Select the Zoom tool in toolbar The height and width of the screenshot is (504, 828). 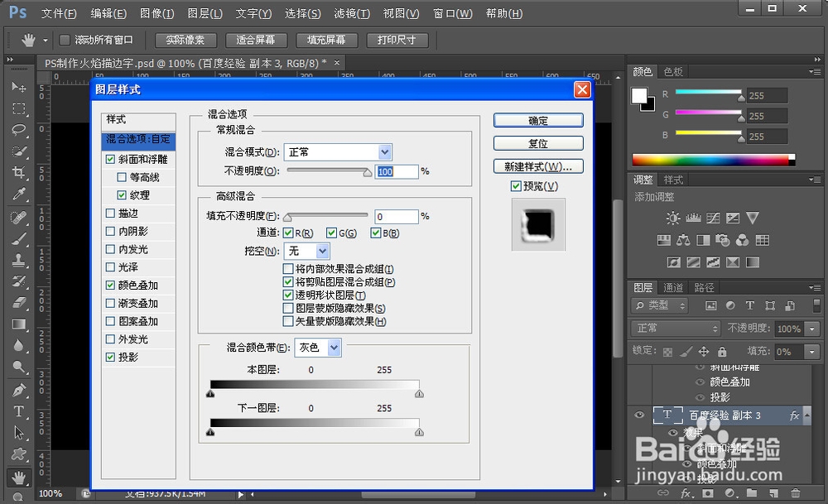point(19,367)
